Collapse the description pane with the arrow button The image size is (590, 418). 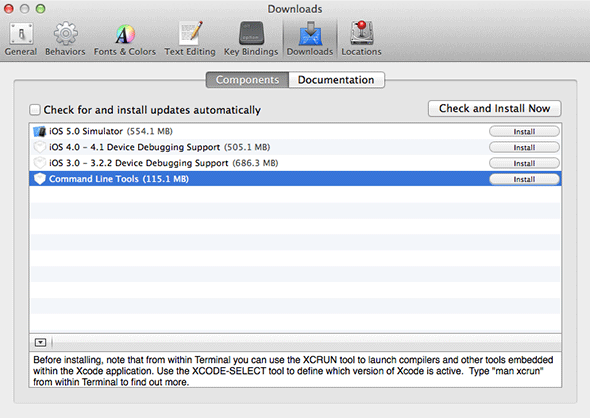[40, 342]
